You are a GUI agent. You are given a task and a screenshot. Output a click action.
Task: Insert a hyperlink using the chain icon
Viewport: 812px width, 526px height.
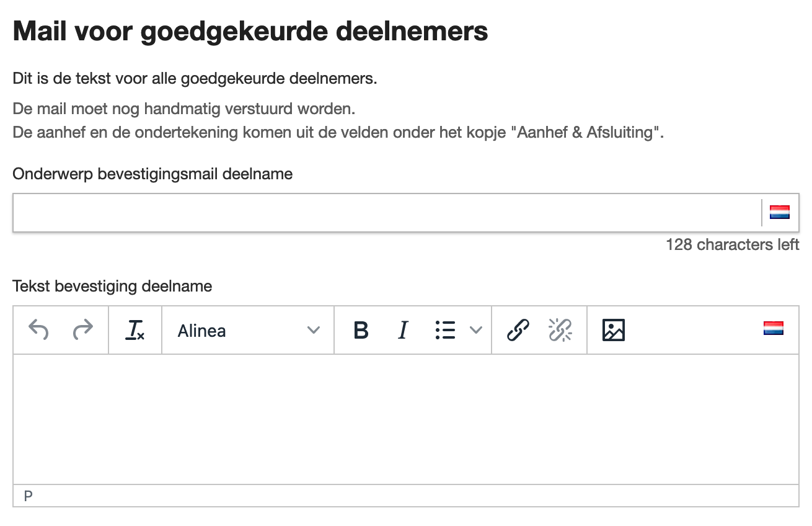tap(518, 330)
